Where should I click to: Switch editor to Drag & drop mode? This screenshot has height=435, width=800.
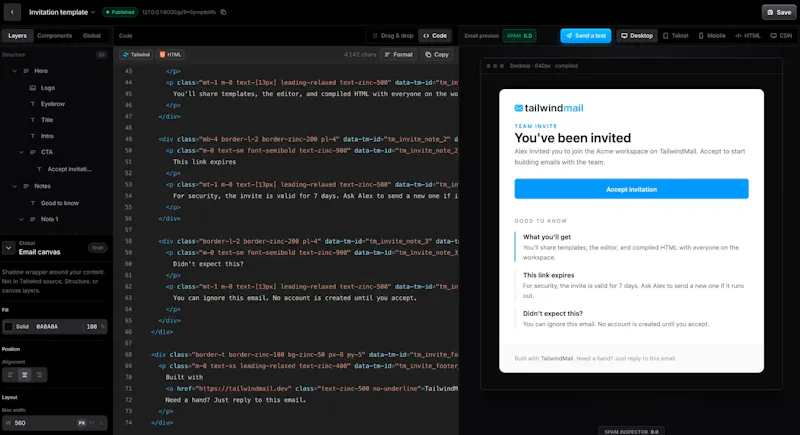point(392,36)
